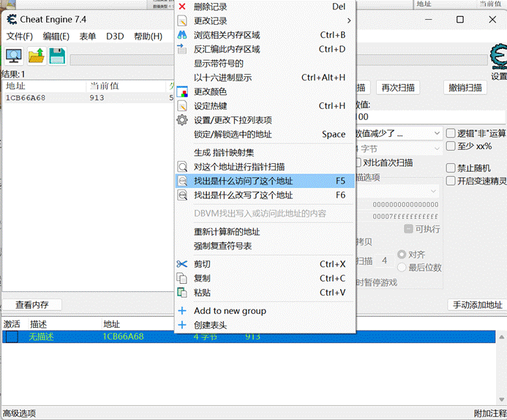Open the 帮助(H) menu
Screen dimensions: 507x420
[148, 36]
